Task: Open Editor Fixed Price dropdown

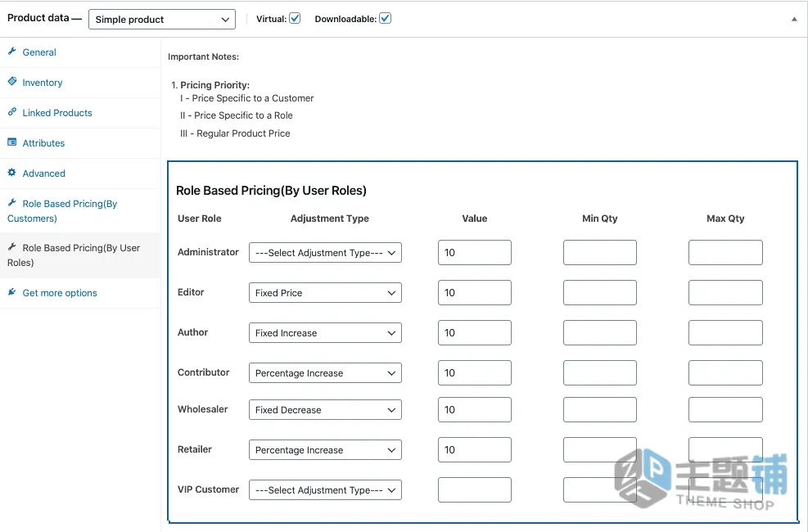Action: point(325,292)
